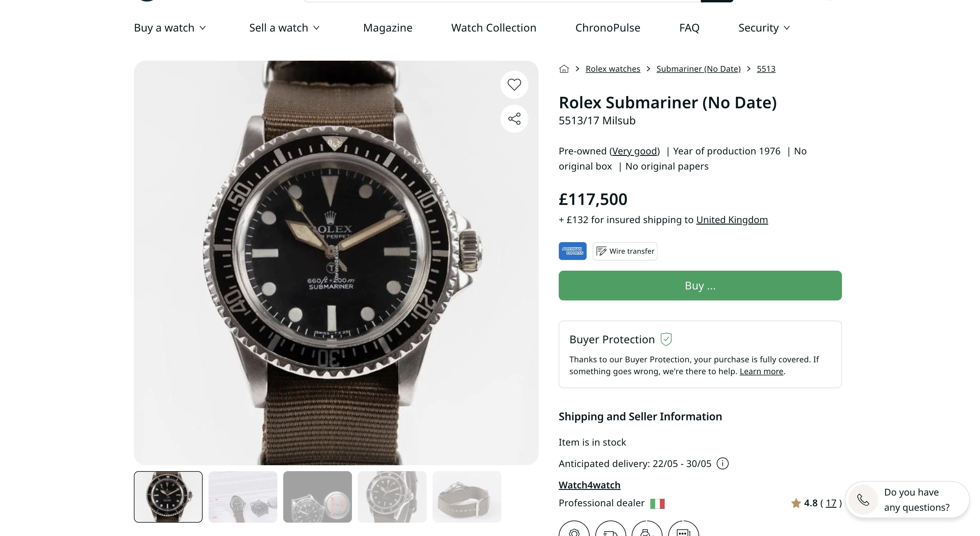The height and width of the screenshot is (536, 980).
Task: Click the delivery info circle icon
Action: (x=722, y=464)
